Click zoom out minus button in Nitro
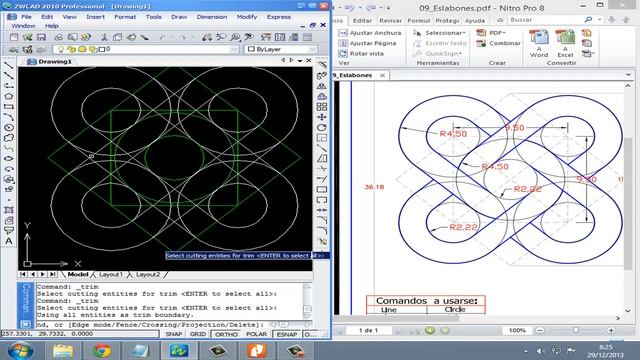 [x=540, y=330]
